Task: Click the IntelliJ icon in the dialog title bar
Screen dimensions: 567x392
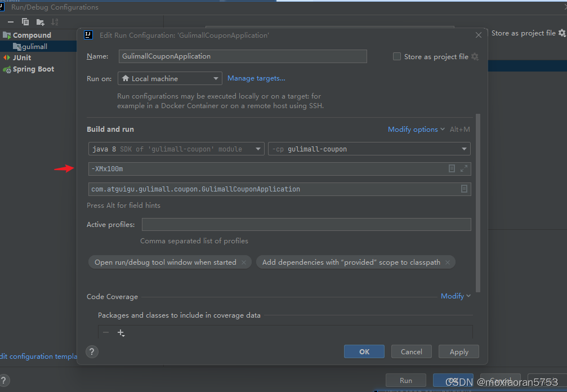Action: coord(88,35)
